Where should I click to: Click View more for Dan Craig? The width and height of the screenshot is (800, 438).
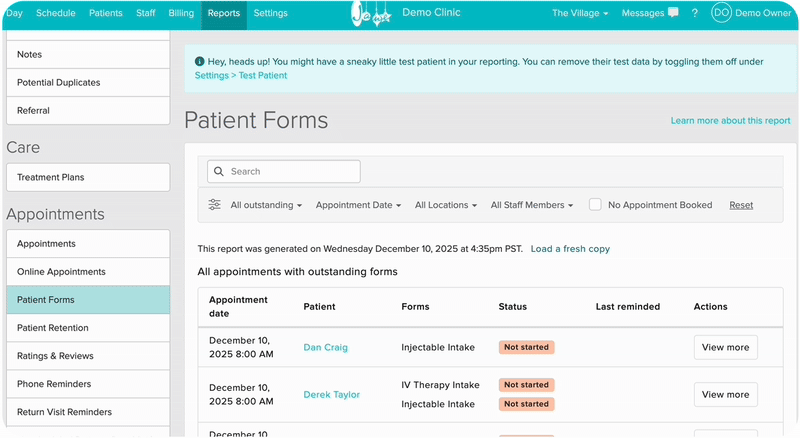[725, 347]
